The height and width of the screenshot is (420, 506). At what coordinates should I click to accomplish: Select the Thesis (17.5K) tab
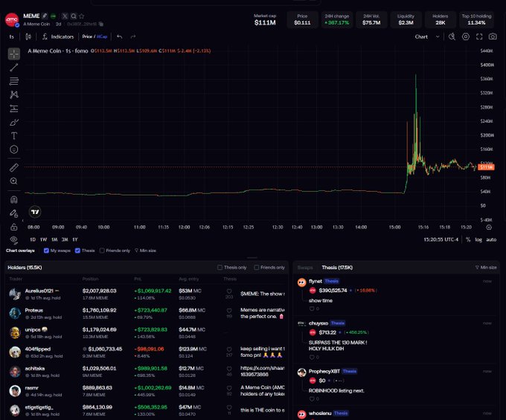(337, 268)
